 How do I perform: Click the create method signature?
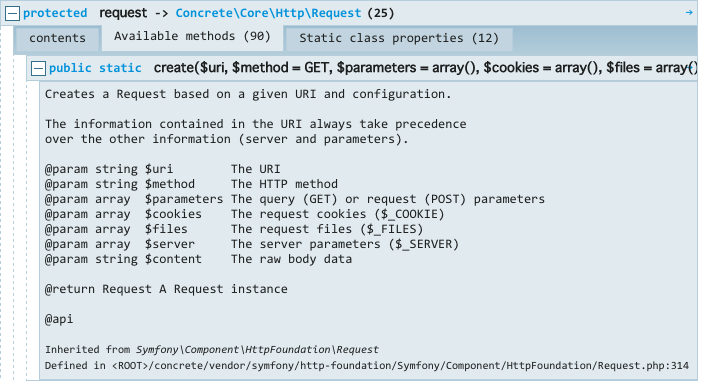click(x=425, y=68)
